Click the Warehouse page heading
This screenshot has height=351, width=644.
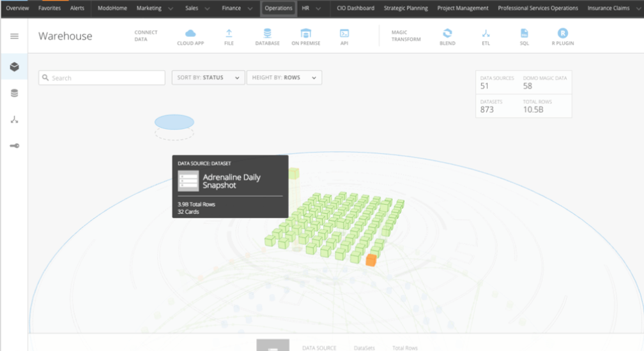tap(65, 36)
